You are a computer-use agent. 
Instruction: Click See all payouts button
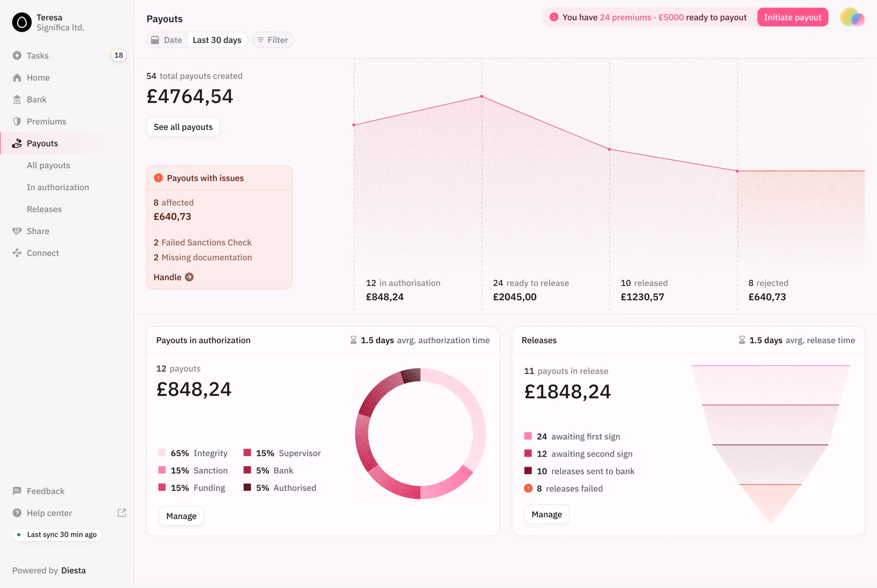pyautogui.click(x=183, y=127)
